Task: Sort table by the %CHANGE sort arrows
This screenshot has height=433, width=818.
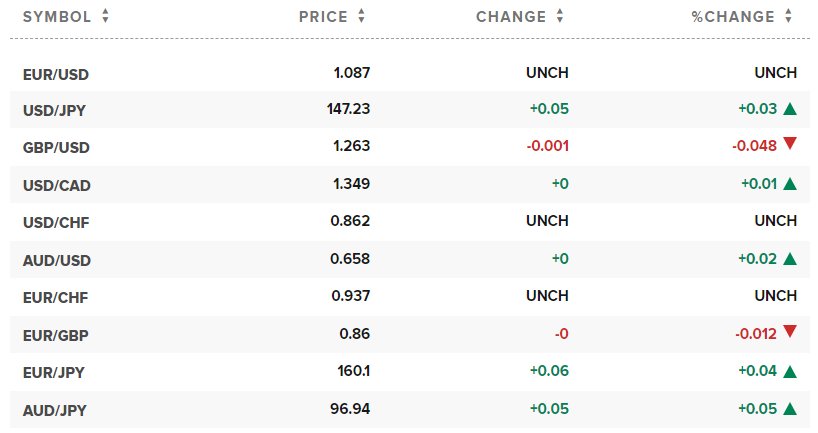Action: (x=789, y=17)
